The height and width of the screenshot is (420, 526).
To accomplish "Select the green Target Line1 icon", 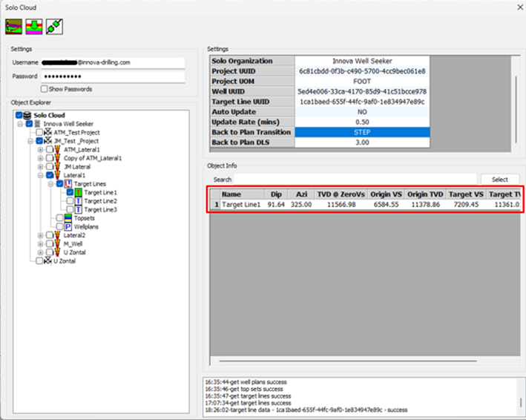I will pyautogui.click(x=79, y=192).
